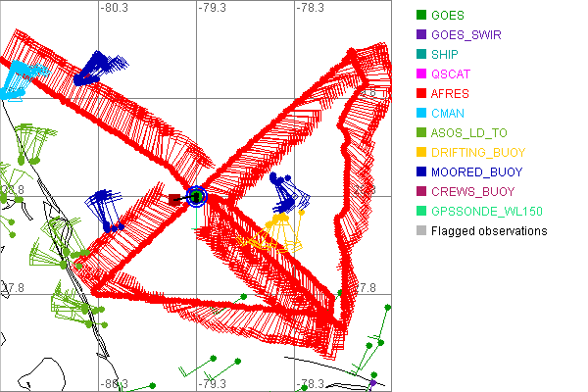588x392 pixels.
Task: Select the CMAN legend label
Action: (451, 114)
